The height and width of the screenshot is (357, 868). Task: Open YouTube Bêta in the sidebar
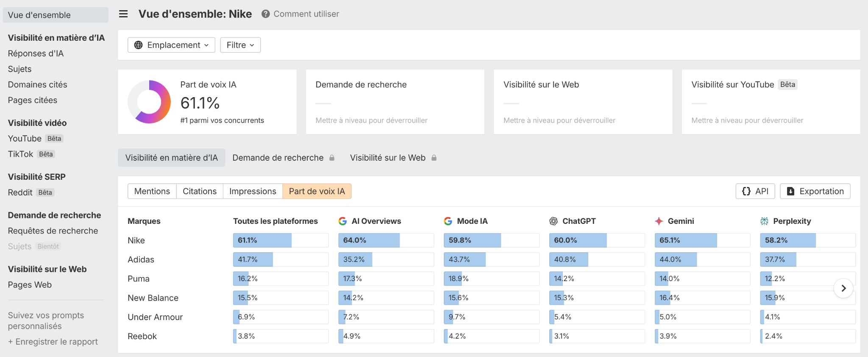point(36,139)
